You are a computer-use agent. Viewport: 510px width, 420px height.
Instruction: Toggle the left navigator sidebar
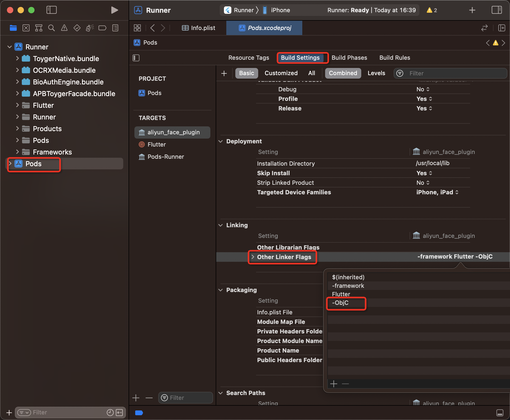[52, 10]
